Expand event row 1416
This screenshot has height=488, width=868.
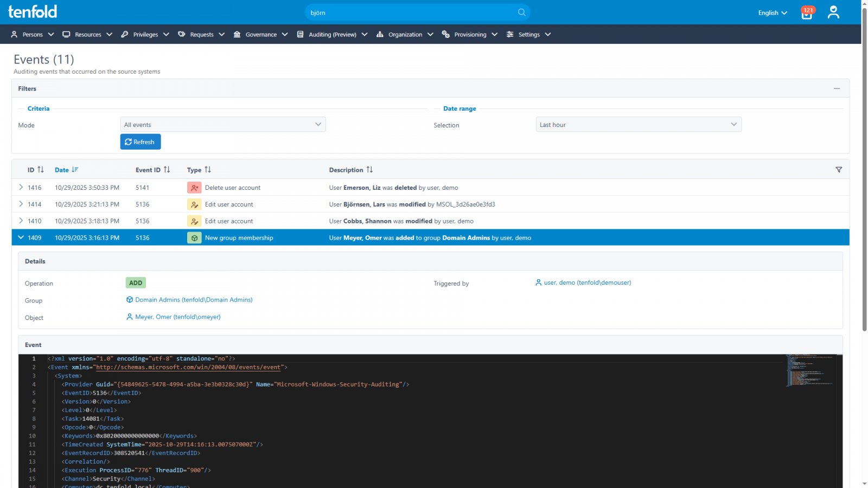(x=20, y=187)
